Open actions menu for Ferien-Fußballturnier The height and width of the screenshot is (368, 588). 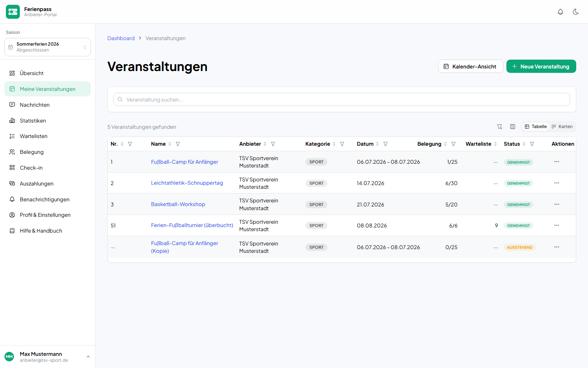coord(557,225)
